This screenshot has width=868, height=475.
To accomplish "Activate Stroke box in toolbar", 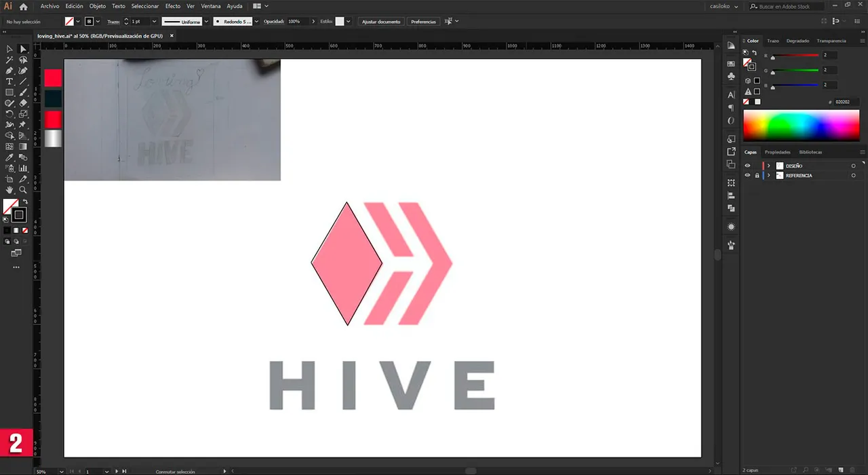I will (x=19, y=215).
